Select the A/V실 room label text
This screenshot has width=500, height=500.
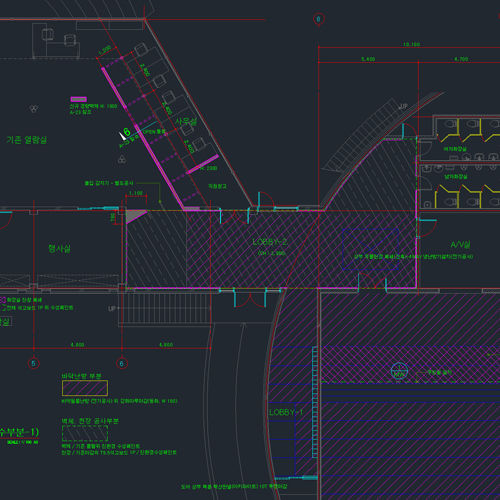(x=460, y=245)
